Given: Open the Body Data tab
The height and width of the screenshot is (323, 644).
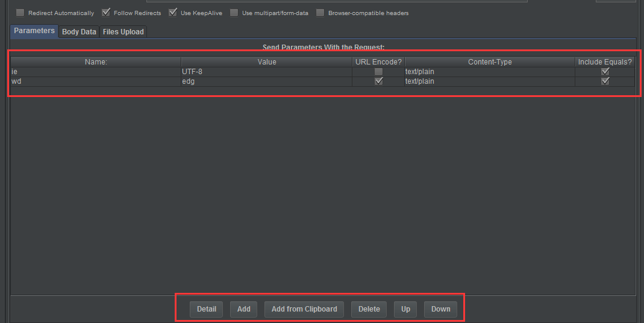Looking at the screenshot, I should pyautogui.click(x=79, y=32).
